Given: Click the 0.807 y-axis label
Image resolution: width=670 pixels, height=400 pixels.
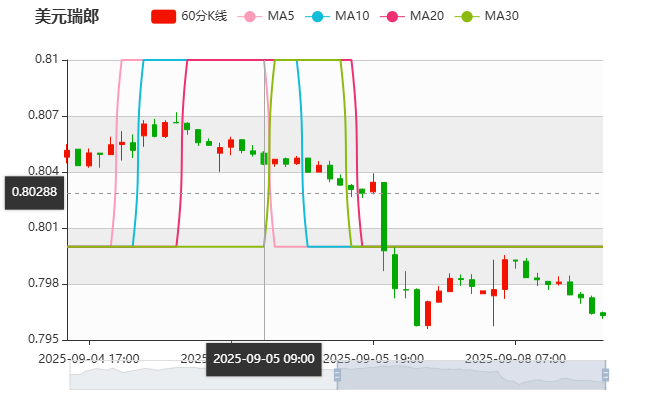Looking at the screenshot, I should click(x=43, y=115).
